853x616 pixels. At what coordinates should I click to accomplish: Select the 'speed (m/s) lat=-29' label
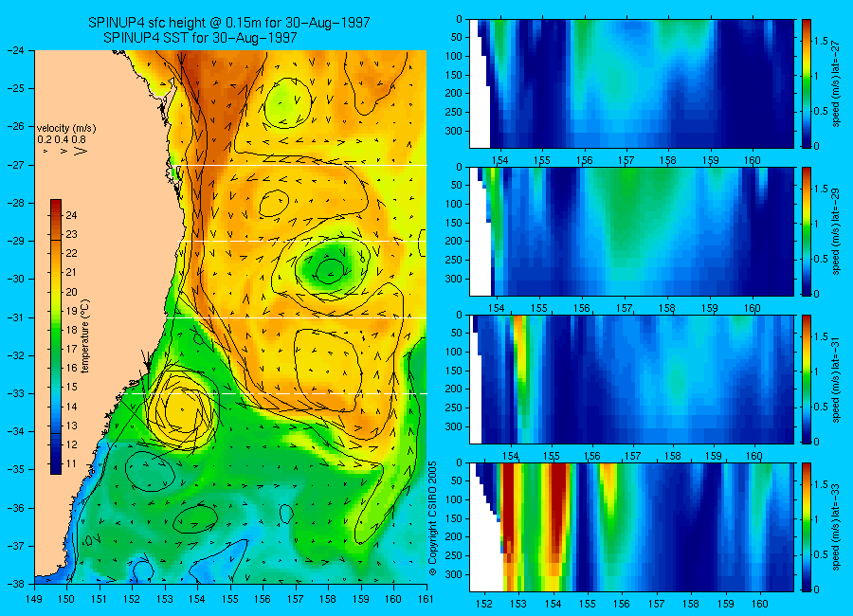[836, 231]
